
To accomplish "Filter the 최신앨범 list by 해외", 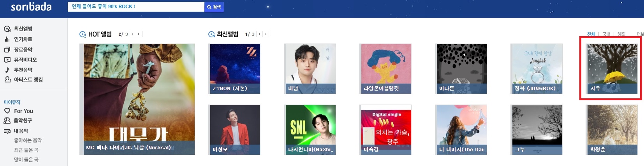I will (x=621, y=34).
